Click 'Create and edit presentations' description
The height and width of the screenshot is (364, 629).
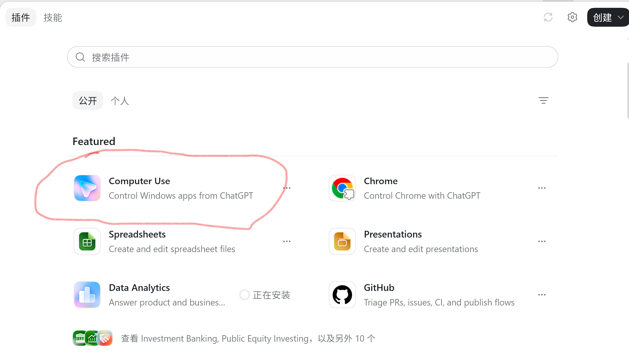pos(421,249)
